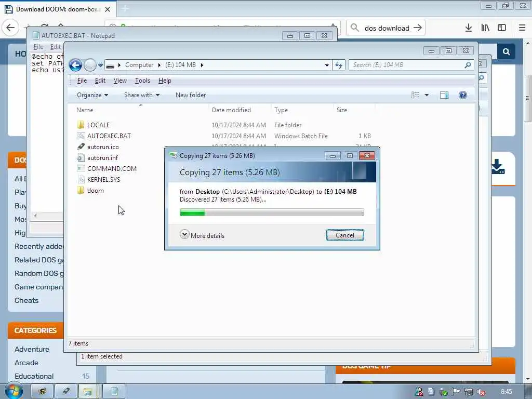This screenshot has height=399, width=532.
Task: Click the drive icon in the address bar
Action: point(110,65)
